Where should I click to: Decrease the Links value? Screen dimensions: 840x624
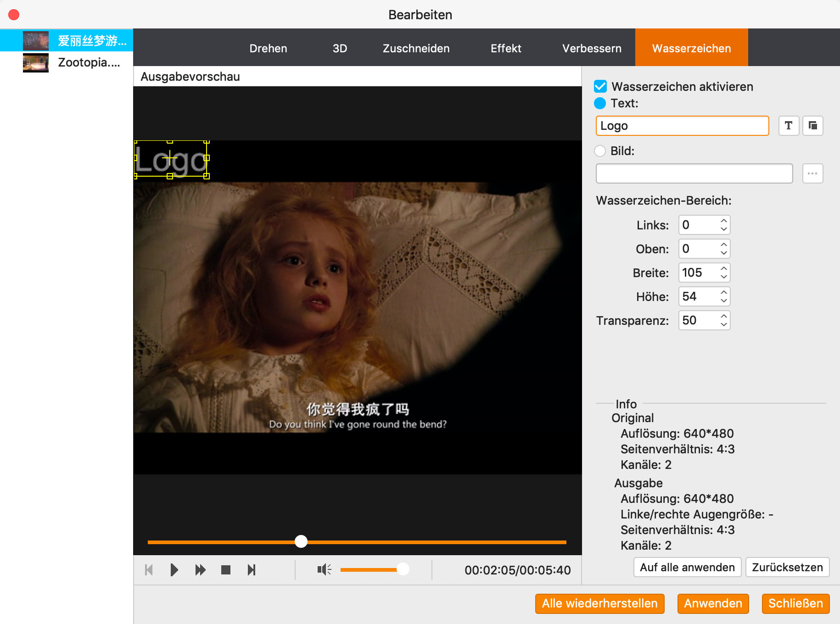724,229
